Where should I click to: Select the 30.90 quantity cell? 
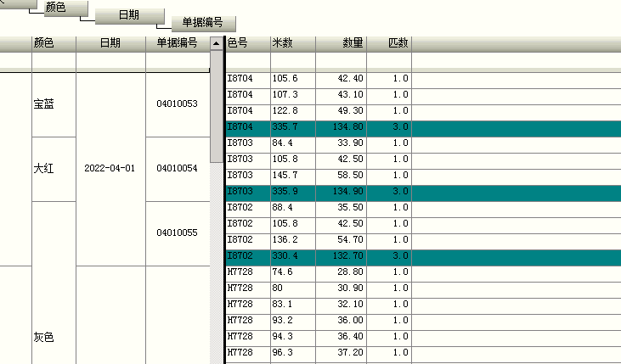(342, 288)
